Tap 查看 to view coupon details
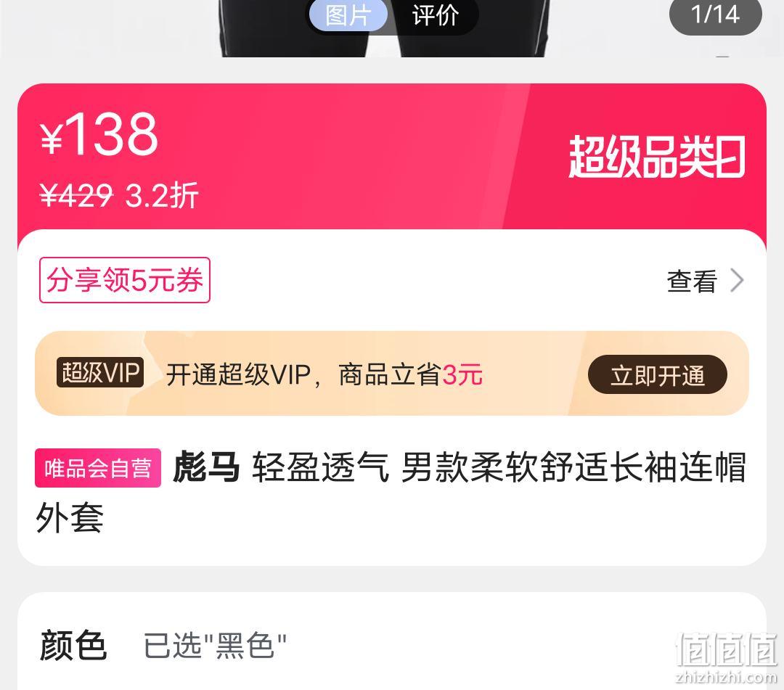 pyautogui.click(x=692, y=281)
